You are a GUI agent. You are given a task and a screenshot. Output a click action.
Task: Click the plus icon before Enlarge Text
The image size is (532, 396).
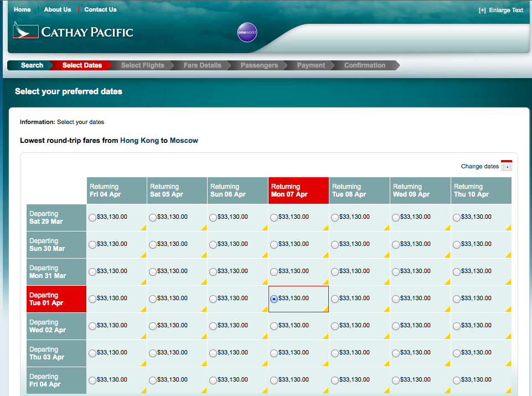[x=482, y=10]
